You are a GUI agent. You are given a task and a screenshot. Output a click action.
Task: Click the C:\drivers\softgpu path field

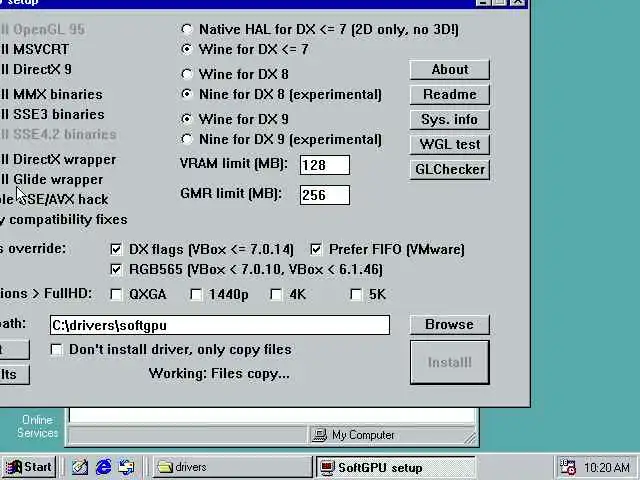[220, 325]
